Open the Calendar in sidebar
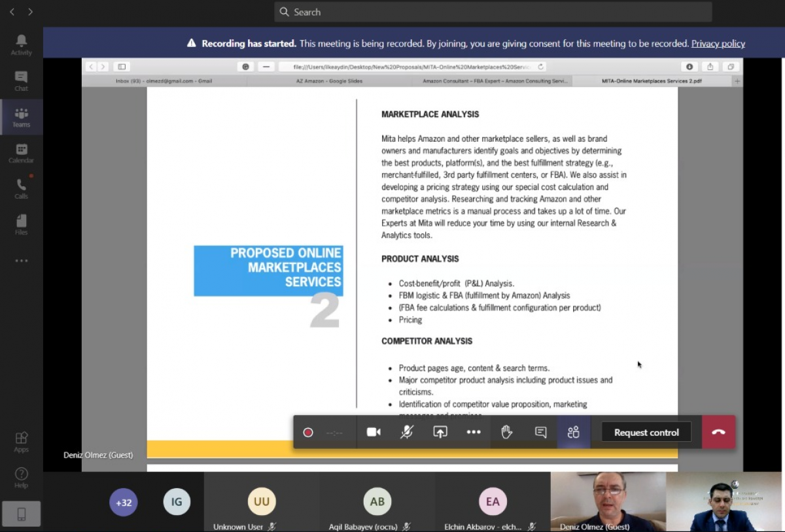This screenshot has height=532, width=785. pyautogui.click(x=21, y=153)
